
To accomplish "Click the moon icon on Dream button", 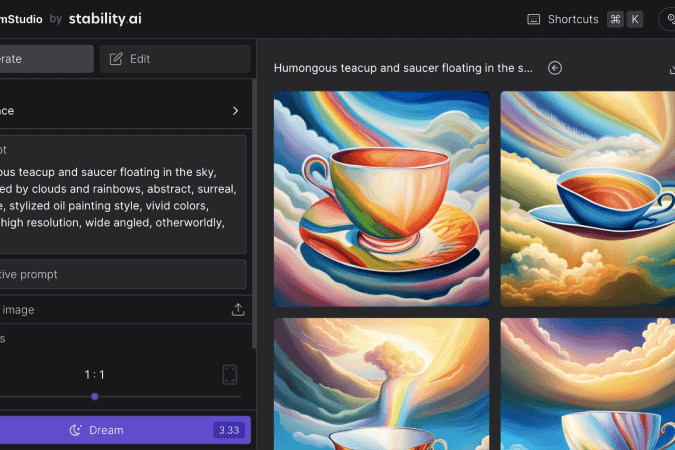I will (x=75, y=430).
